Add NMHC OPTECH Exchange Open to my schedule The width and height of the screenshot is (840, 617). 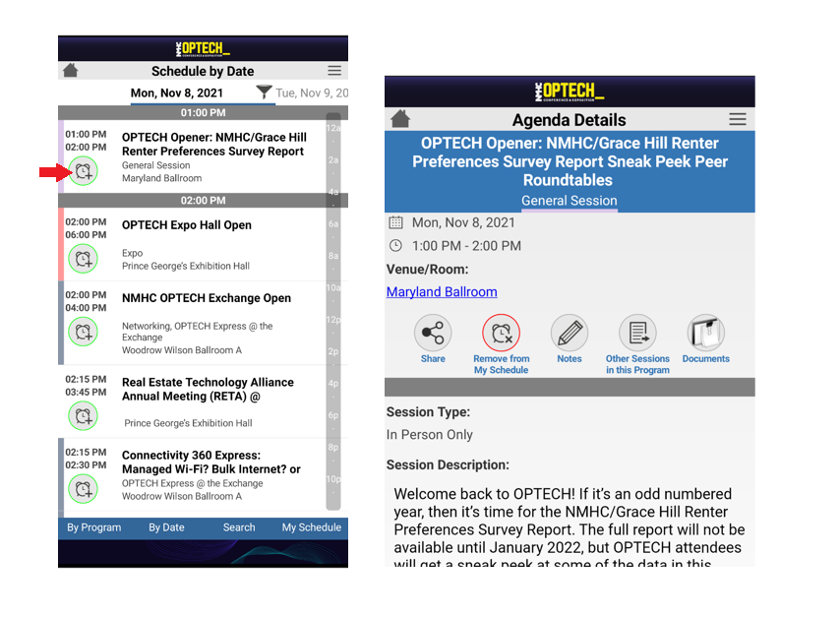[83, 332]
